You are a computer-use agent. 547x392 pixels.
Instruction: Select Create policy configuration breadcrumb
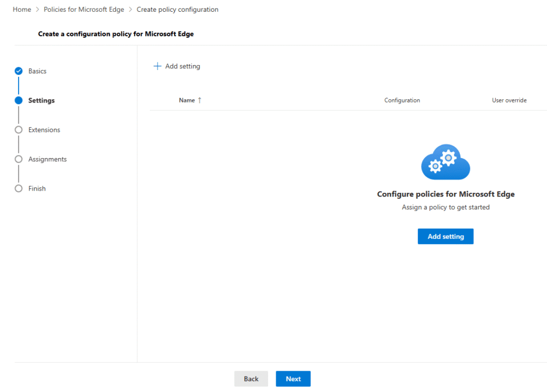point(177,10)
